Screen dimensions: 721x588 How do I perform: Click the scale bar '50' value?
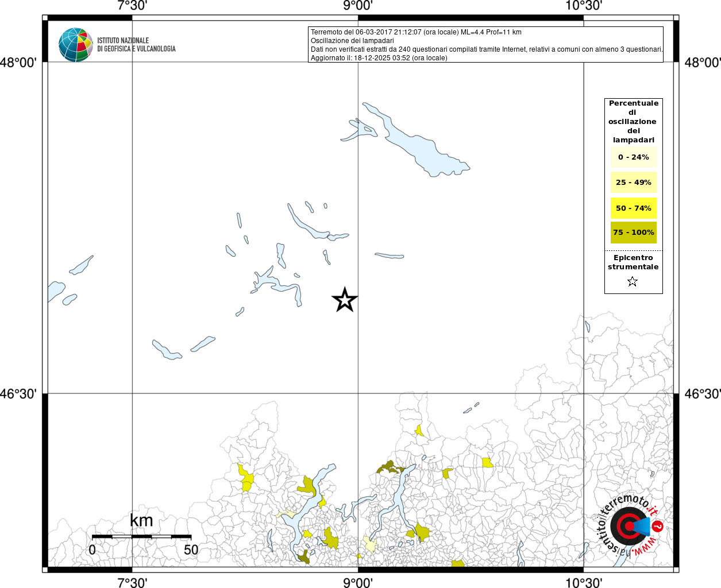(191, 550)
